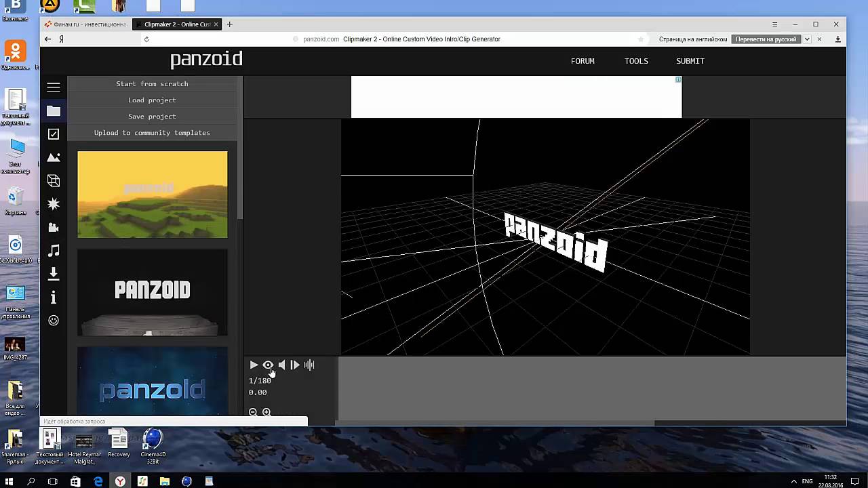Open the Windows Store taskbar icon
The width and height of the screenshot is (868, 488).
coord(75,481)
